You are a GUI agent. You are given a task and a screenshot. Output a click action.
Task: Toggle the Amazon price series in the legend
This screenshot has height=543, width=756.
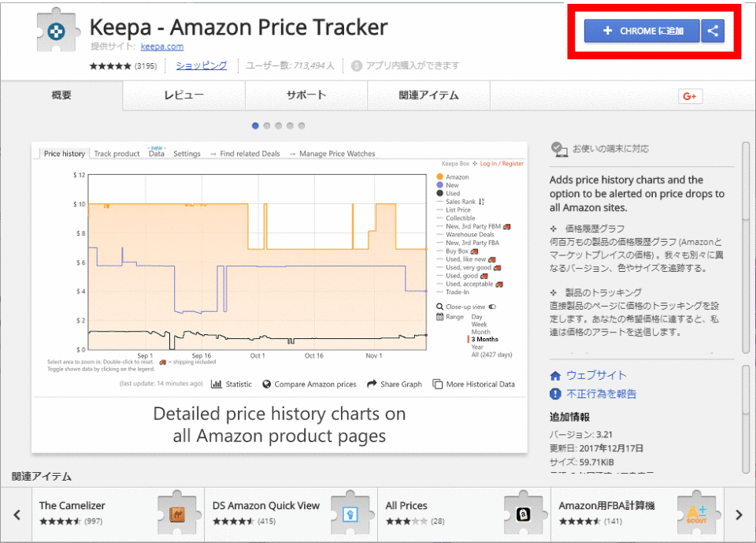tap(457, 177)
